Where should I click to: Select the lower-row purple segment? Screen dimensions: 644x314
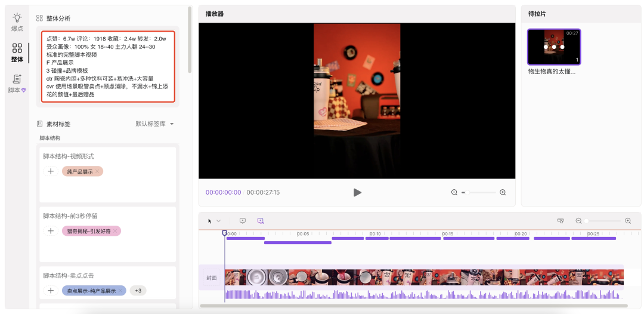pyautogui.click(x=298, y=243)
